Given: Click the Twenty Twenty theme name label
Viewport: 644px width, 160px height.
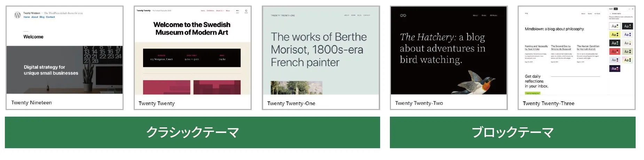Looking at the screenshot, I should click(157, 103).
